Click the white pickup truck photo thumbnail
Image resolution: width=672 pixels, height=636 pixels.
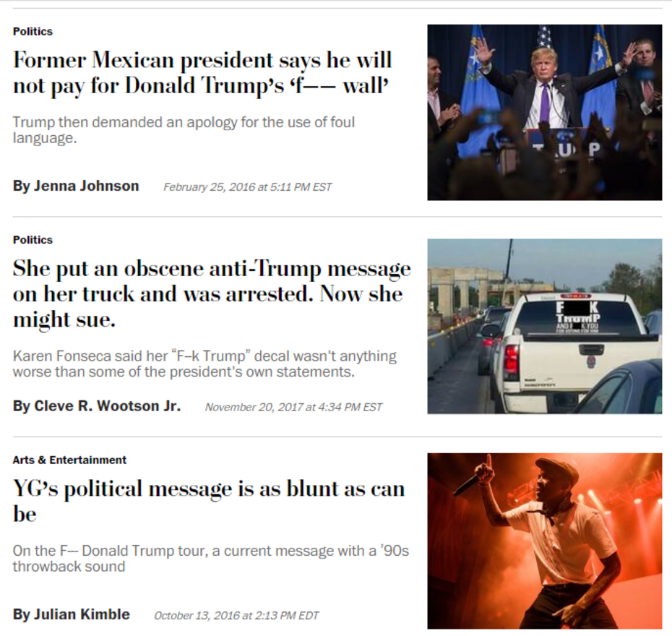pyautogui.click(x=544, y=326)
